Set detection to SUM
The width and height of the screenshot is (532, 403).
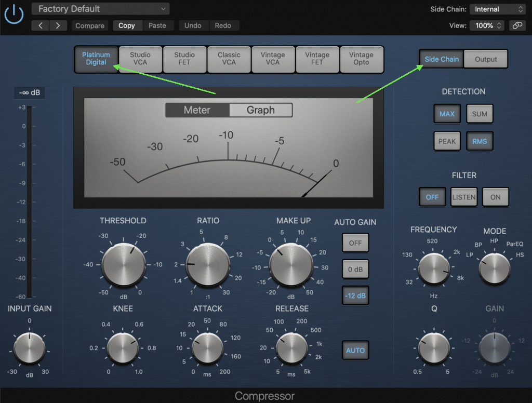point(480,114)
